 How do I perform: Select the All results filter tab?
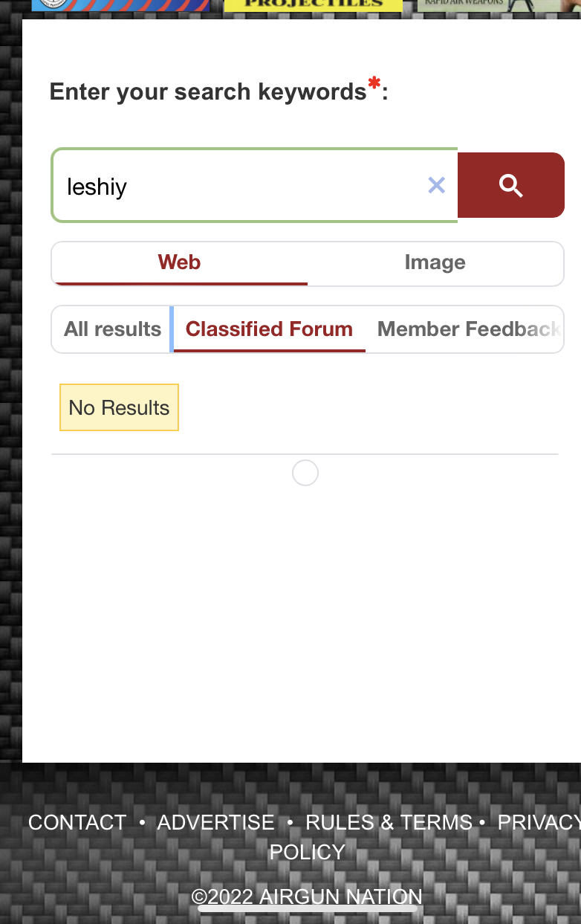(112, 329)
